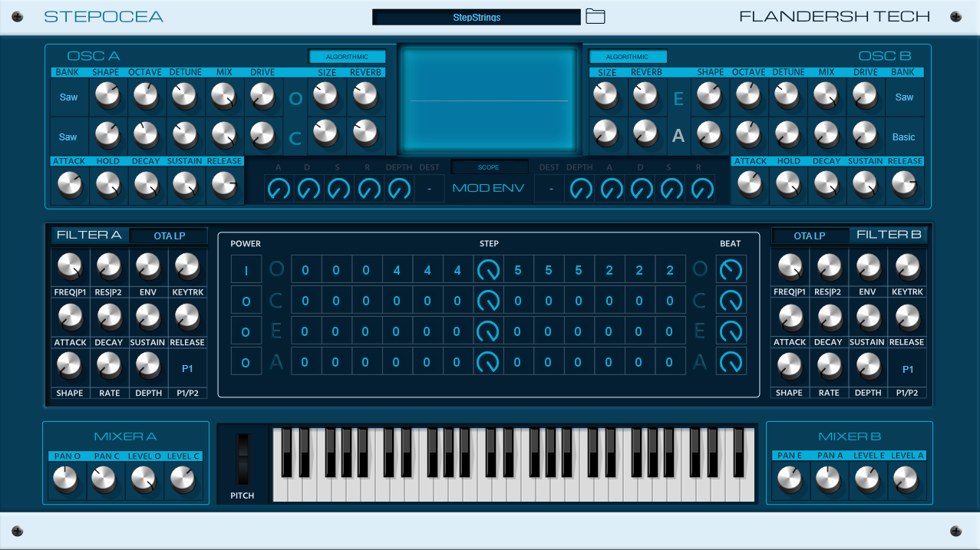Click the OSC B side MOD ENV R knob
The width and height of the screenshot is (980, 550).
click(x=701, y=189)
